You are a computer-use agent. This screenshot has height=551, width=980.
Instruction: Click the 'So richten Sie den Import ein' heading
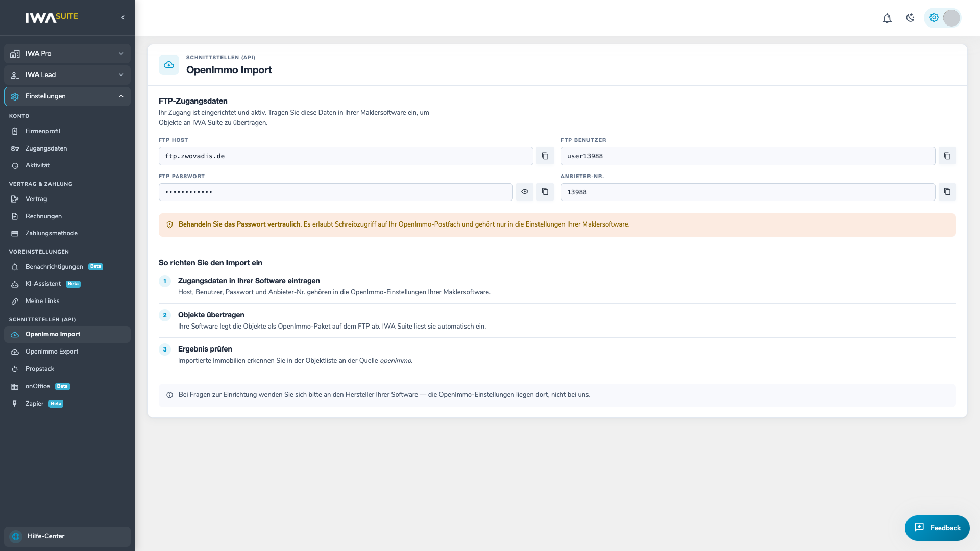pos(210,263)
